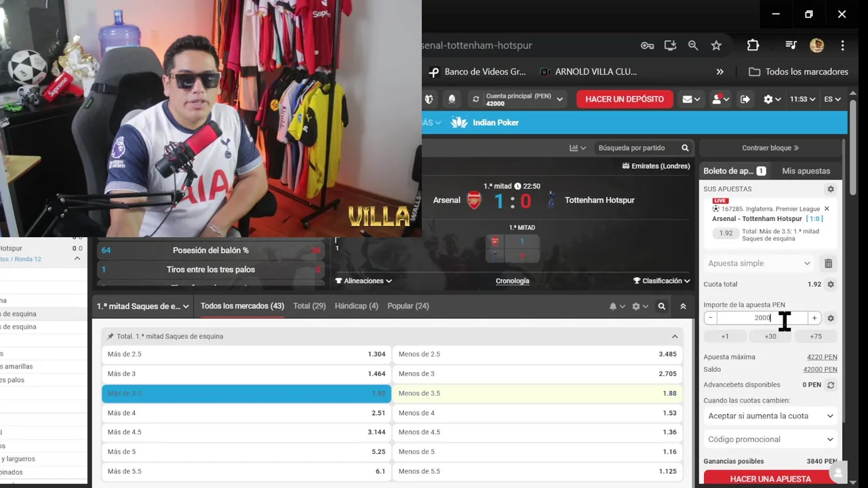
Task: Select the Hándicap (4) tab
Action: coord(357,306)
